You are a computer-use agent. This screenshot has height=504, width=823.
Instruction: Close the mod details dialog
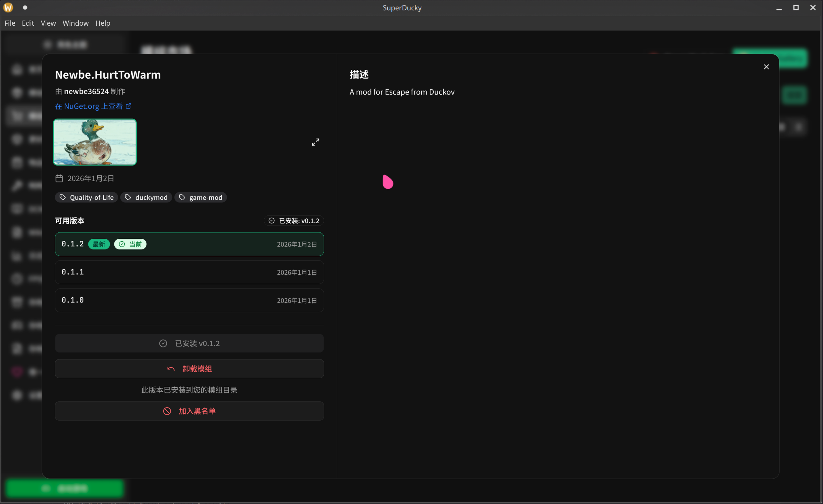[766, 67]
